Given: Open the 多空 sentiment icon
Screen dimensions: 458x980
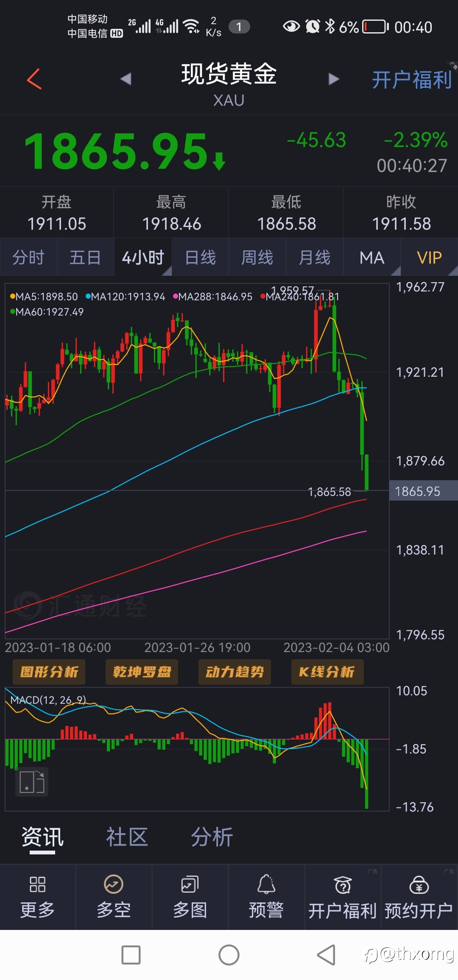Looking at the screenshot, I should pos(114,897).
